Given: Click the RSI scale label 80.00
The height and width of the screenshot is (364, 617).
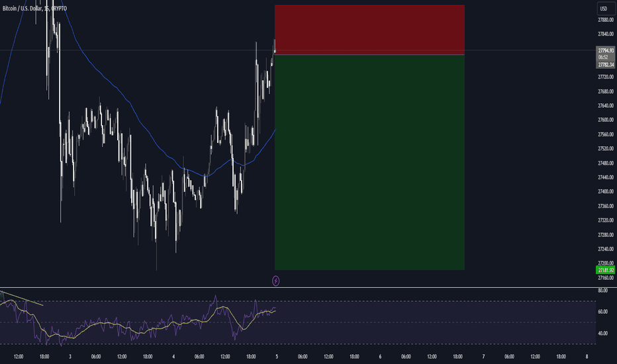Looking at the screenshot, I should 602,291.
